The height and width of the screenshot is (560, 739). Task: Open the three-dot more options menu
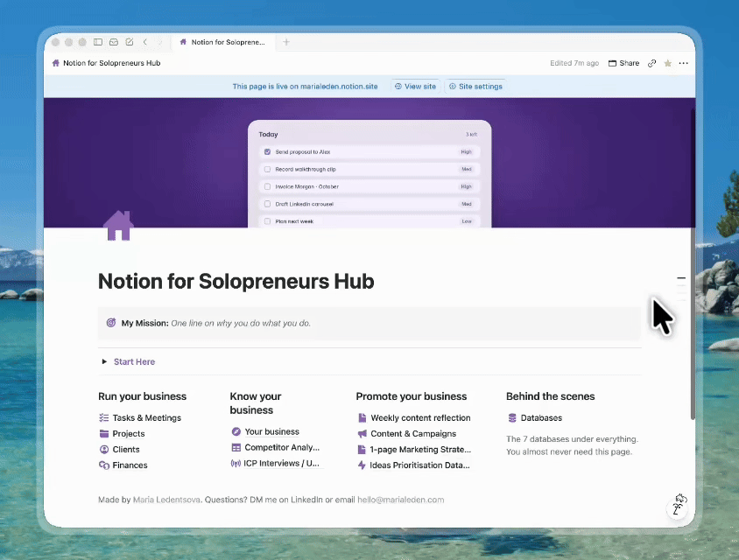683,63
